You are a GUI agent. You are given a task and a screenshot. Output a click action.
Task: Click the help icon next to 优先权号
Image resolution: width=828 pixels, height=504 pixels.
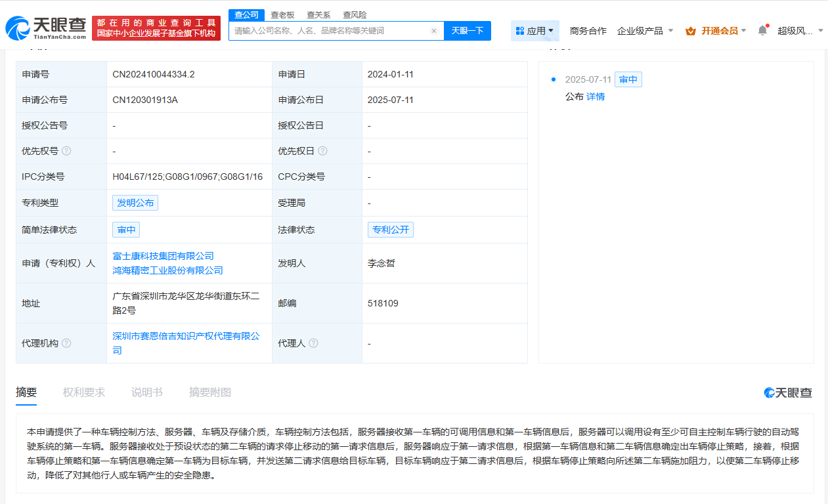coord(66,151)
